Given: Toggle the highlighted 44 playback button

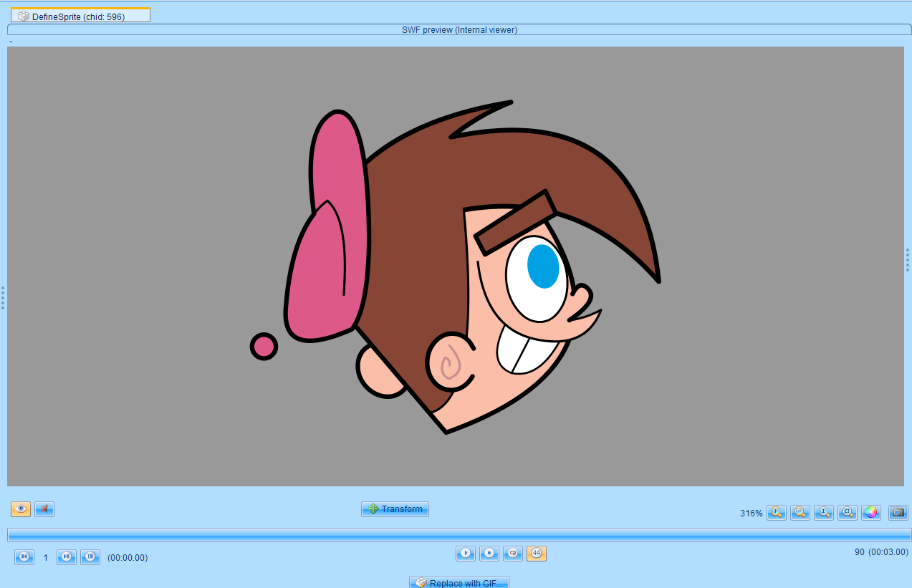Looking at the screenshot, I should pyautogui.click(x=537, y=553).
